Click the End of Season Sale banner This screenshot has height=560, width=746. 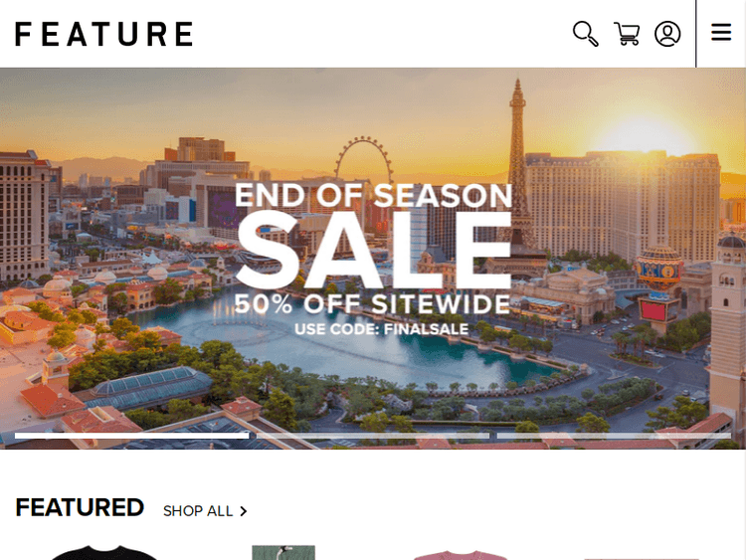tap(373, 259)
